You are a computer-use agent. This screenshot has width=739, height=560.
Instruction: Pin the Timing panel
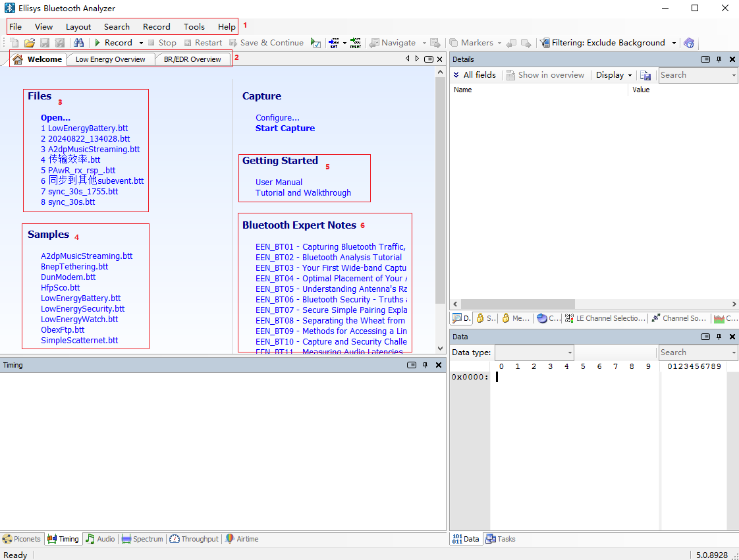click(425, 365)
